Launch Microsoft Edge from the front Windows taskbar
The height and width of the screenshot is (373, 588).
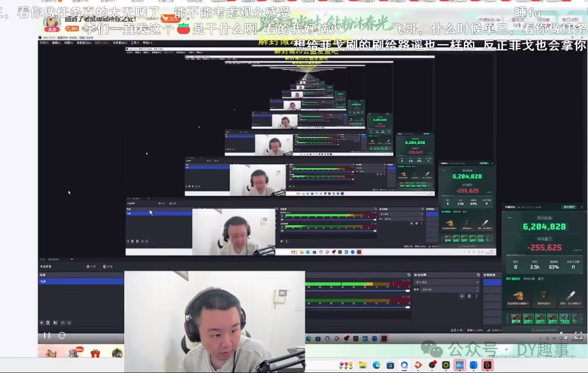(377, 365)
